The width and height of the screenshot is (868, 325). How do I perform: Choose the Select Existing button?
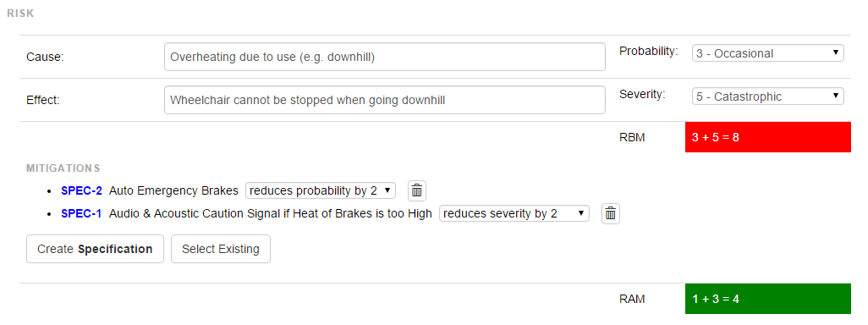(221, 249)
